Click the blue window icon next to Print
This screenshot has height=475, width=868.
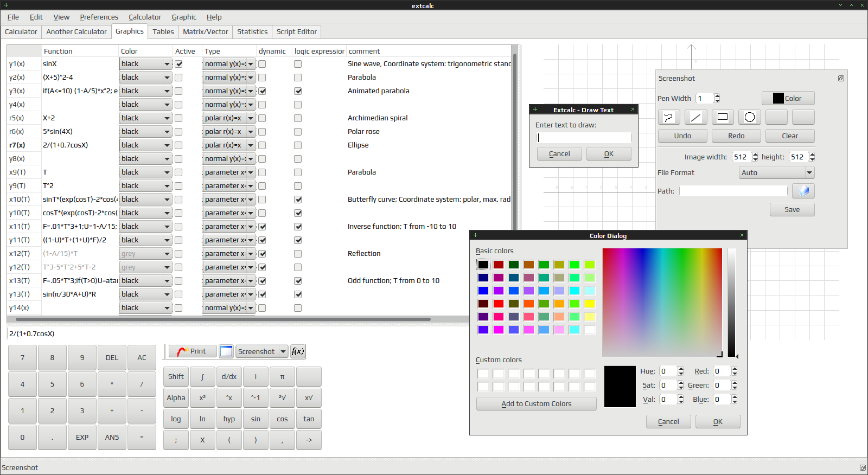[226, 351]
